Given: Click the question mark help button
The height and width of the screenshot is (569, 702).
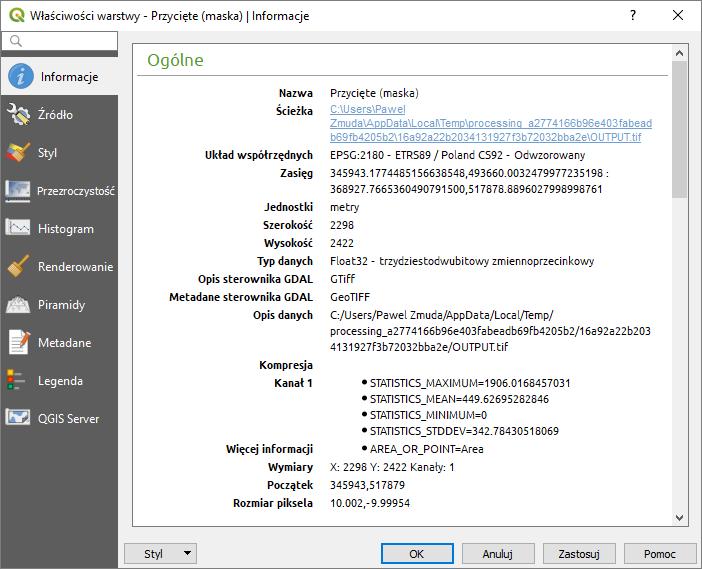Looking at the screenshot, I should click(633, 15).
